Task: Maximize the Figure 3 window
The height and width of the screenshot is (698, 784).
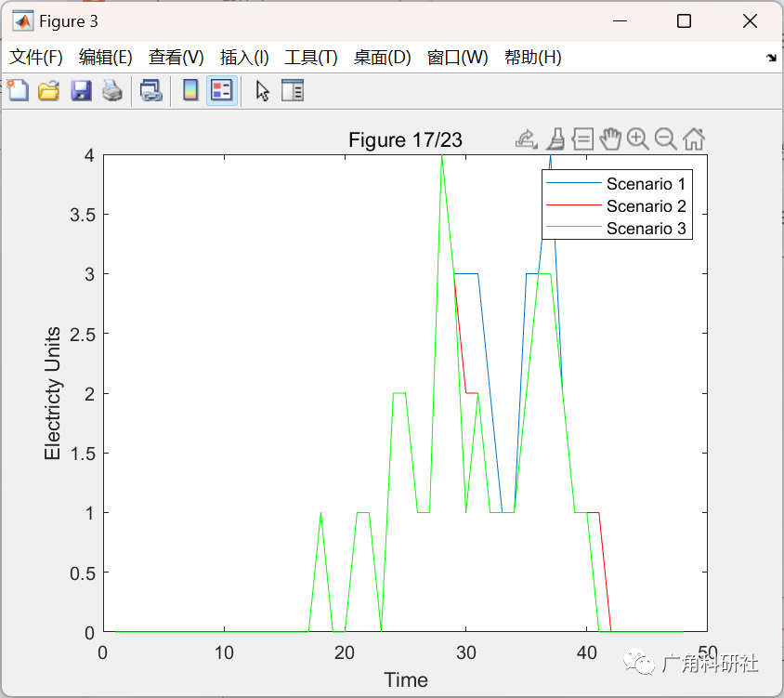Action: point(684,21)
